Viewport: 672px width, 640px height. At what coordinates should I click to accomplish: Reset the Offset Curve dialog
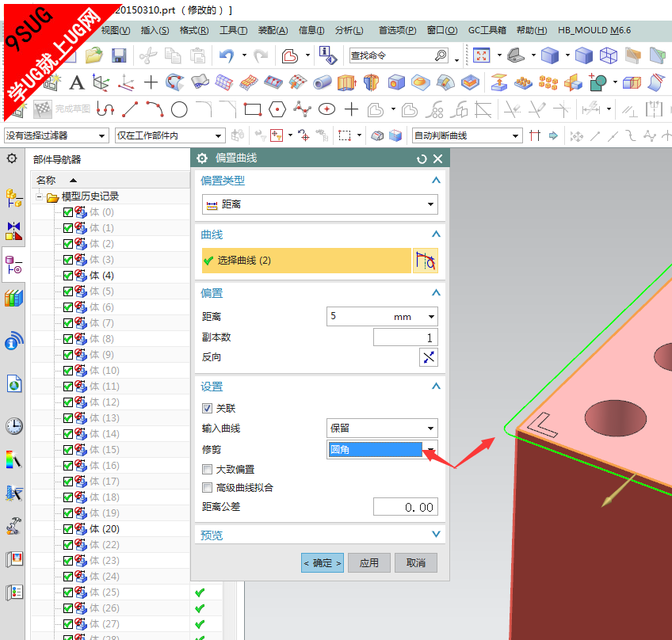pos(422,159)
